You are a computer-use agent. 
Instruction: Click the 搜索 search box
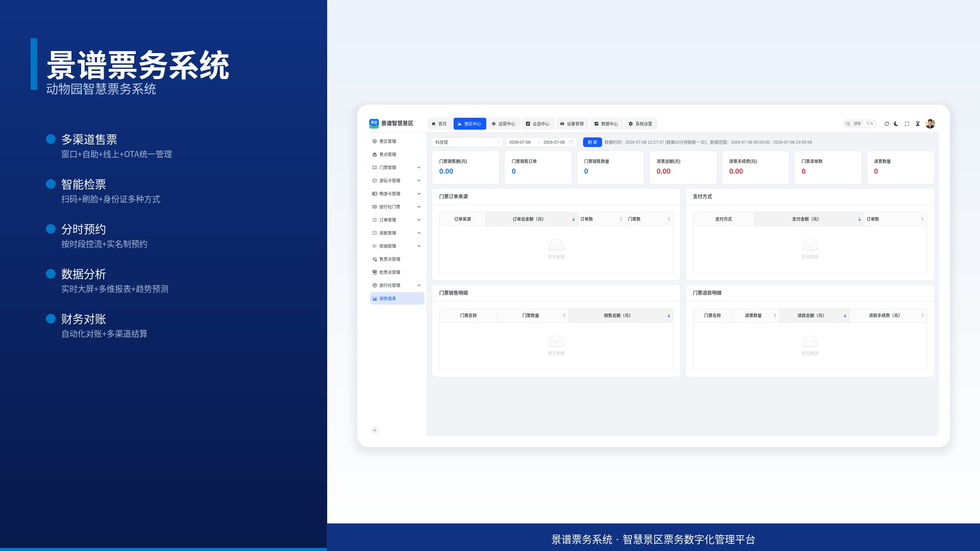pyautogui.click(x=860, y=124)
